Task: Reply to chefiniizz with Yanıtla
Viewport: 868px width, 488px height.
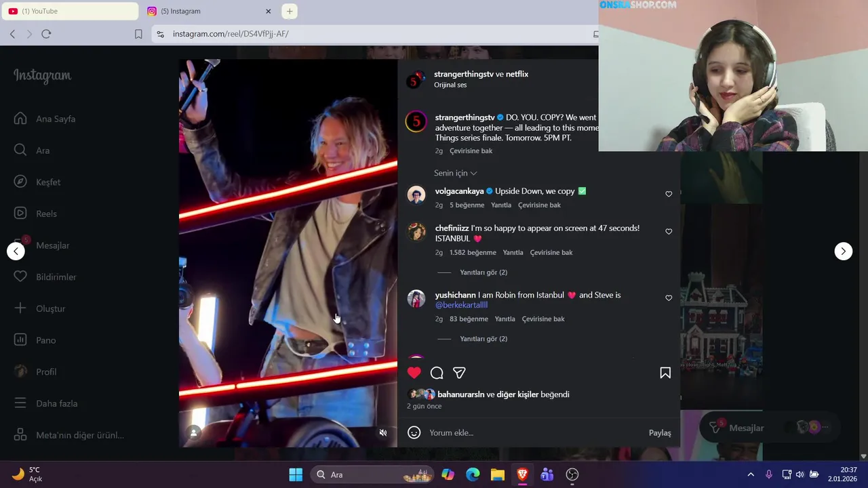Action: click(513, 253)
